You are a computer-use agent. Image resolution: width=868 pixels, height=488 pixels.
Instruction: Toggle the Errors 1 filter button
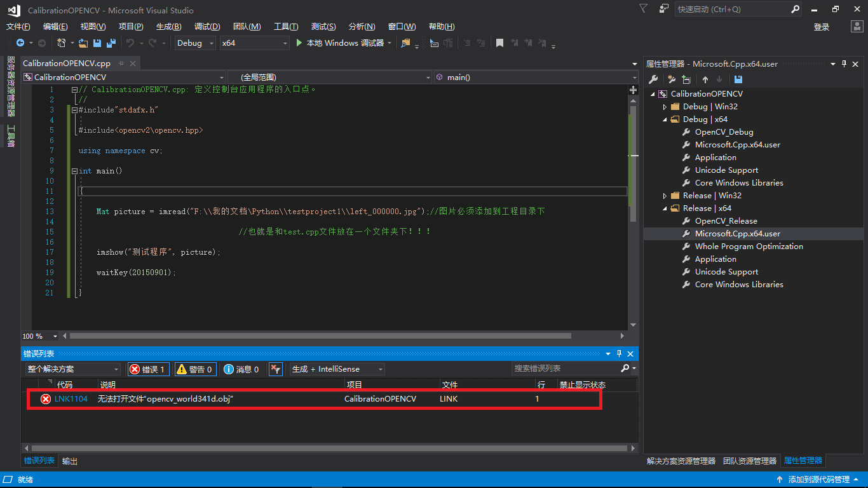149,369
